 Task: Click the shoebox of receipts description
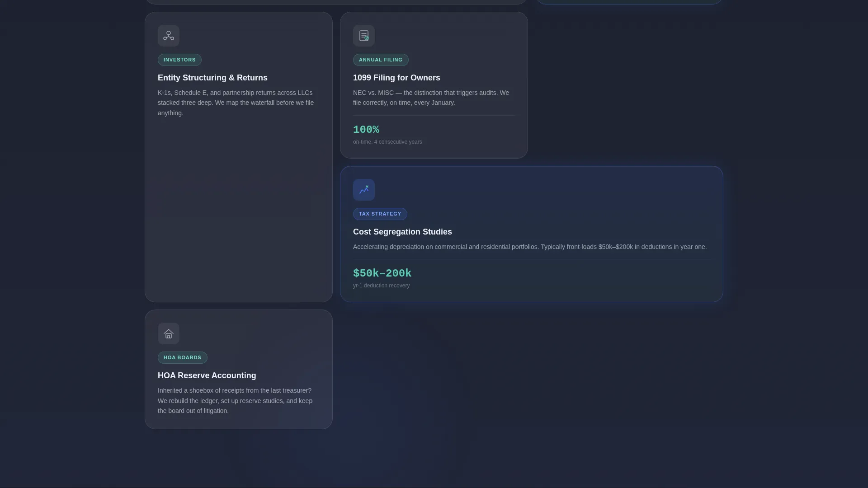point(235,401)
